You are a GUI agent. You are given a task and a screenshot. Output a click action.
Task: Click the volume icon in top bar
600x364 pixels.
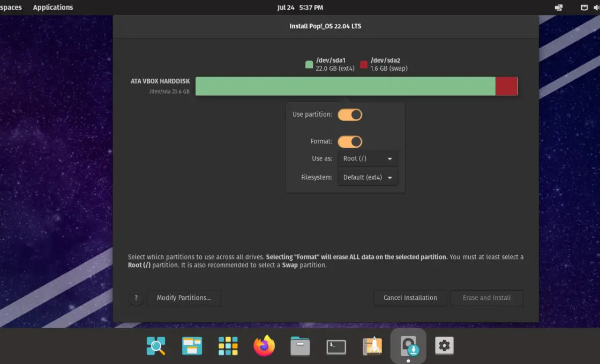click(x=597, y=7)
